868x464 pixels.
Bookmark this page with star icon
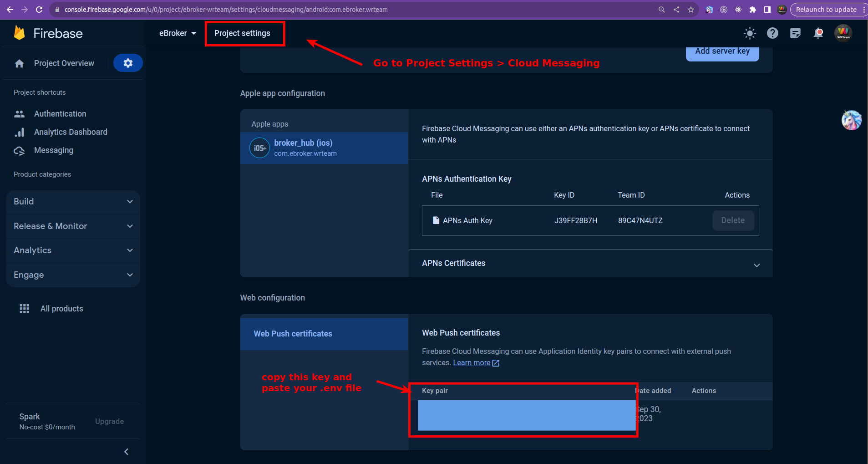pos(691,10)
